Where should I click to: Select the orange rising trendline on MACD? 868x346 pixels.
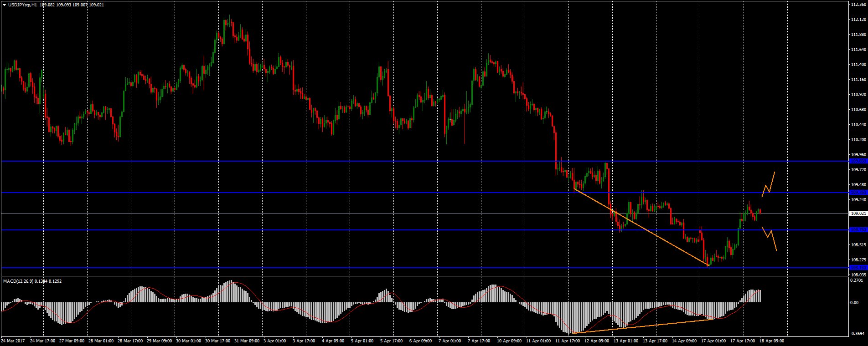[644, 326]
